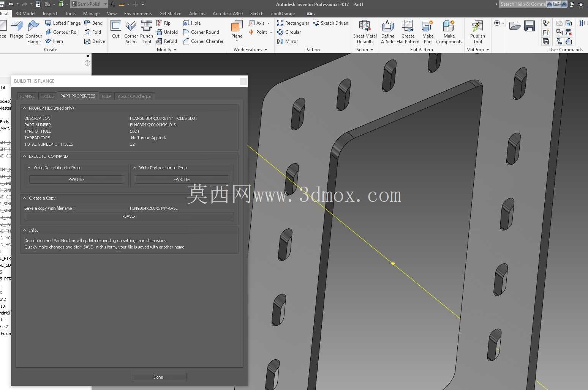Click the -SAVE- button
588x390 pixels.
(x=129, y=216)
